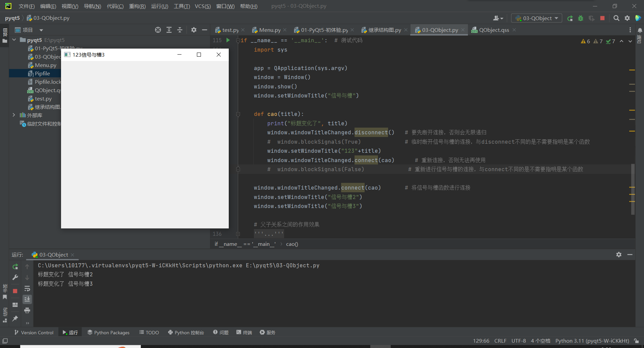This screenshot has height=348, width=644.
Task: Open Search Everywhere magnifier icon
Action: (616, 18)
